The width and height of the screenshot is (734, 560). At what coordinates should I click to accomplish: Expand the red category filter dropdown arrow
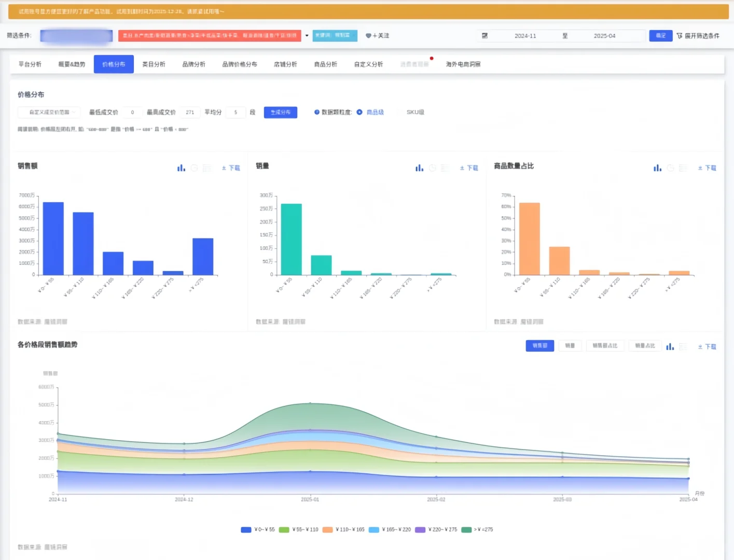click(307, 36)
